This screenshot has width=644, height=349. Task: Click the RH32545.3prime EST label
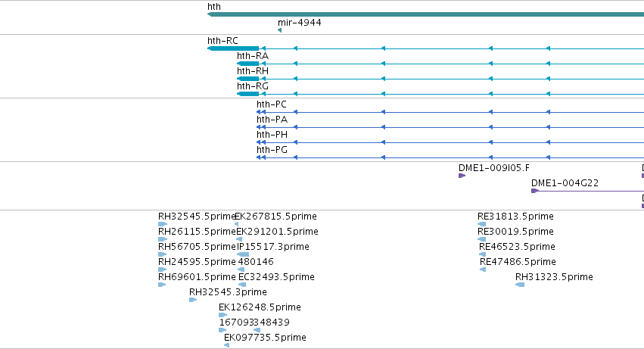[228, 292]
